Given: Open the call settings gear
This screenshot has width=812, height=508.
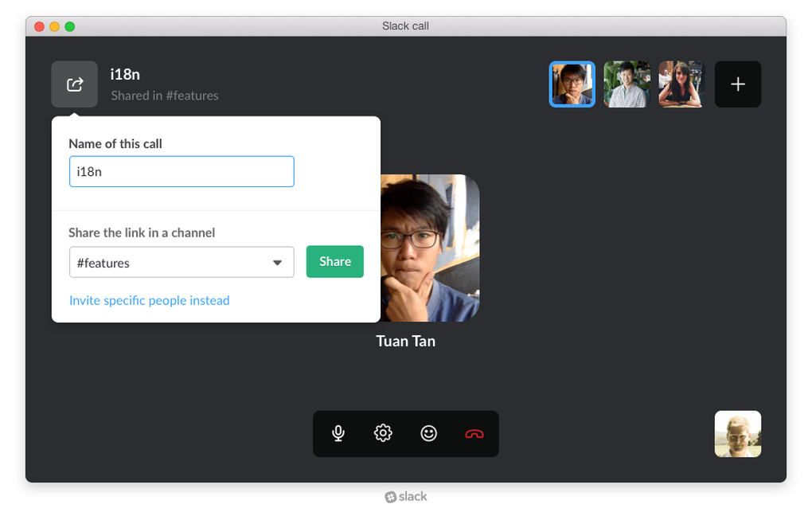Looking at the screenshot, I should tap(383, 434).
